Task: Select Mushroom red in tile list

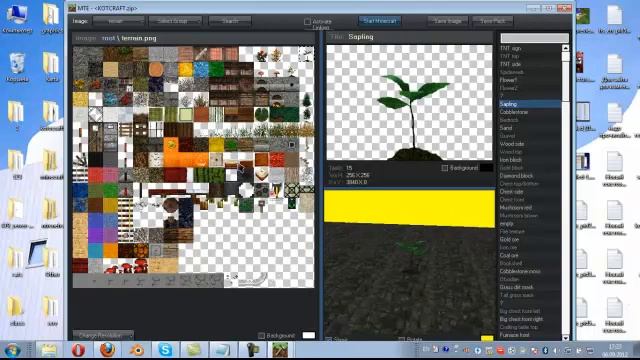Action: [530, 207]
